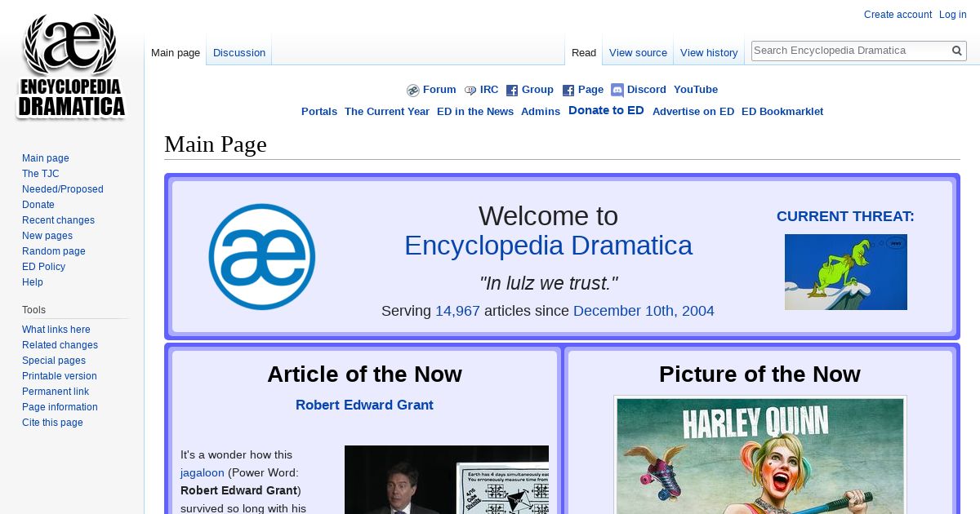Open the Robert Edward Grant article image
Image resolution: width=980 pixels, height=514 pixels.
pos(447,480)
